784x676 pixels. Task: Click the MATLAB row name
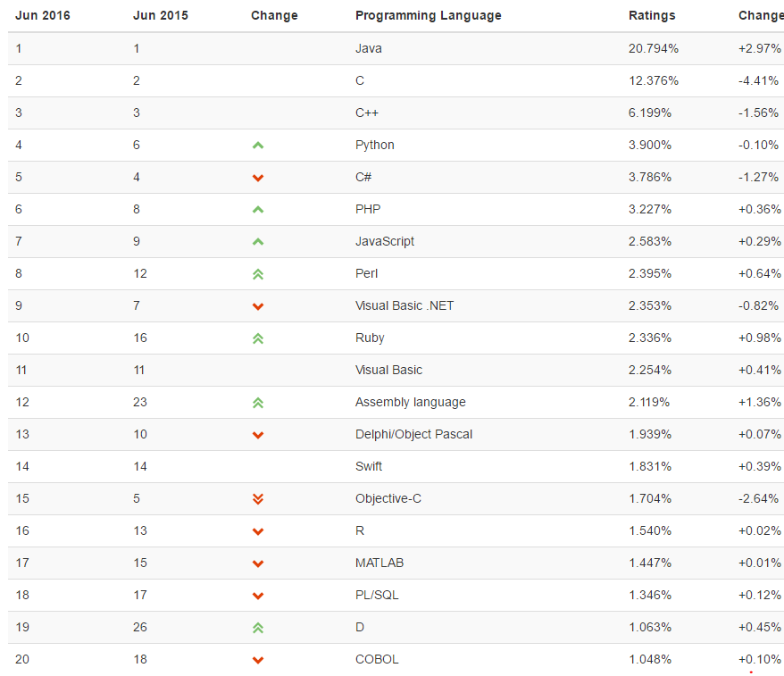point(379,563)
